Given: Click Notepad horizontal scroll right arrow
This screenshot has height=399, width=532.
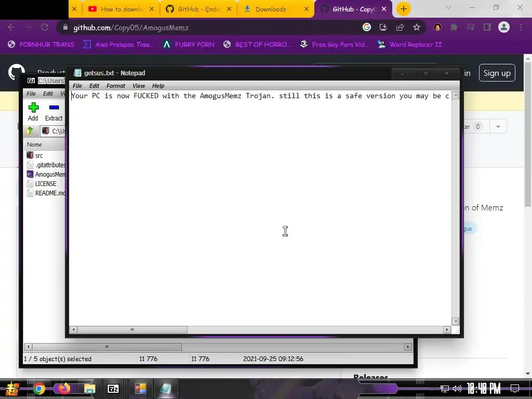Looking at the screenshot, I should (447, 329).
